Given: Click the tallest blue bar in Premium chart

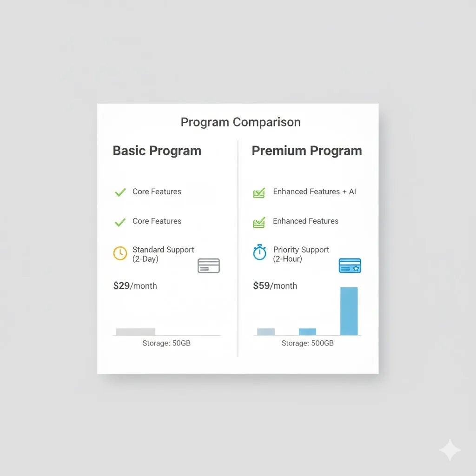Looking at the screenshot, I should coord(349,311).
